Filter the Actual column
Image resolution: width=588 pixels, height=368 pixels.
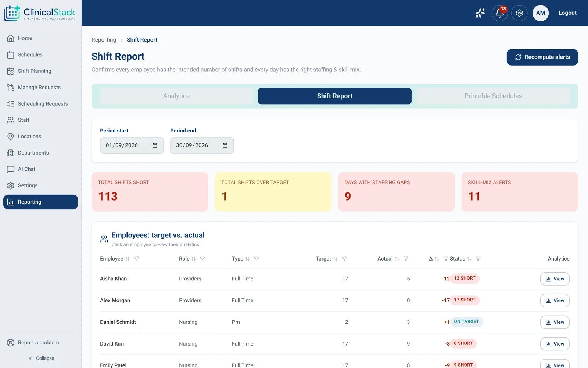tap(406, 259)
